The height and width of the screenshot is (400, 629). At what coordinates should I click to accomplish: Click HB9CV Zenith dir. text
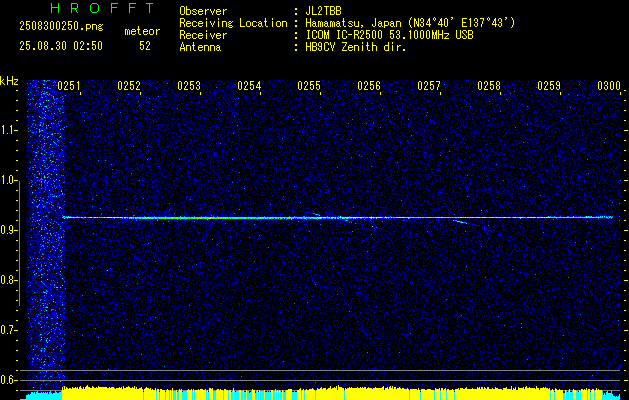[x=356, y=47]
